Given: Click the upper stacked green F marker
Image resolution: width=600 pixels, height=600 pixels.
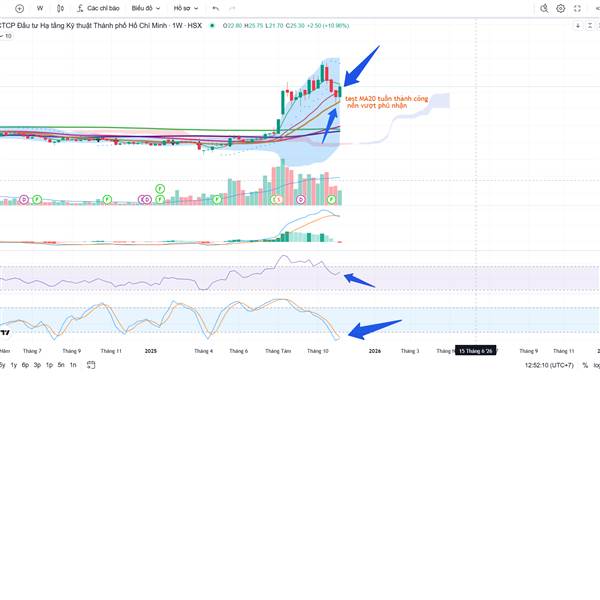Looking at the screenshot, I should tap(160, 189).
